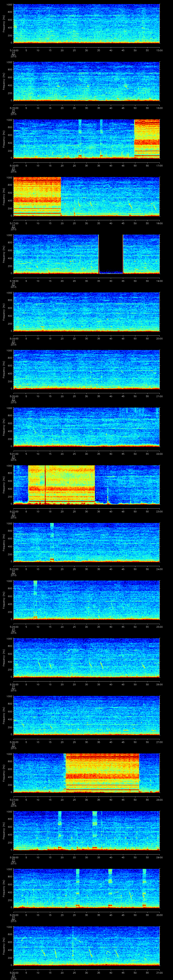Click the 23:00 end time label
This screenshot has height=980, width=173.
[159, 511]
